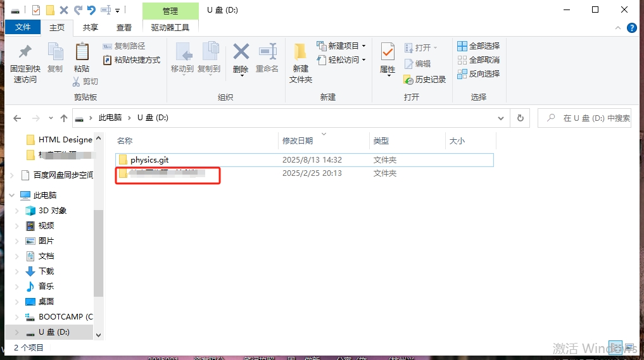Select BOOTCAMP (C:) drive in navigation pane
The image size is (644, 360).
coord(59,317)
